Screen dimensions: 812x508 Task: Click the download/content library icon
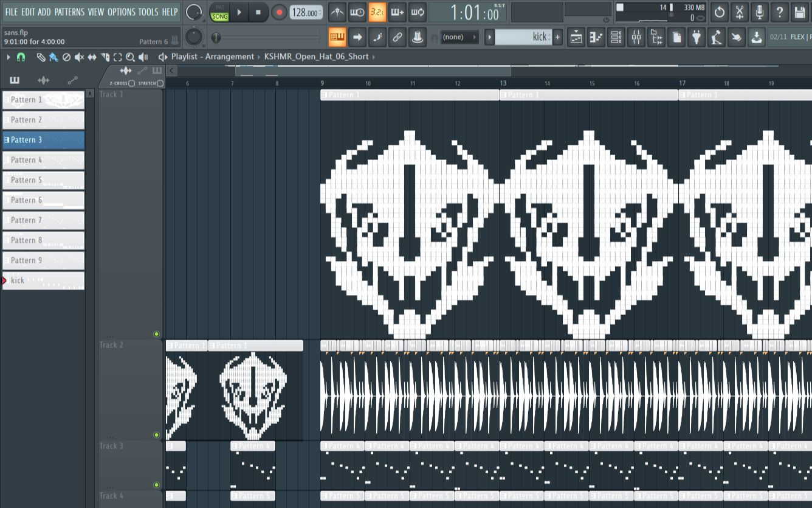(x=756, y=37)
